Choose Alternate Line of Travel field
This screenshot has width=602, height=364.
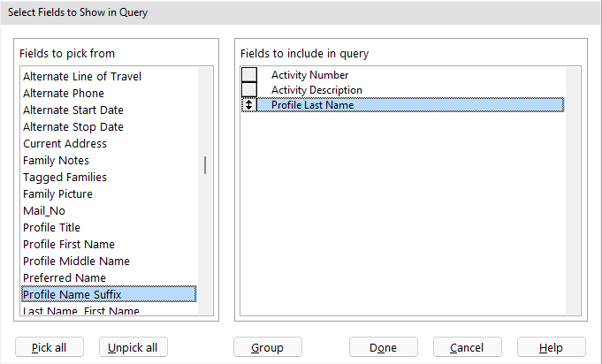click(82, 77)
